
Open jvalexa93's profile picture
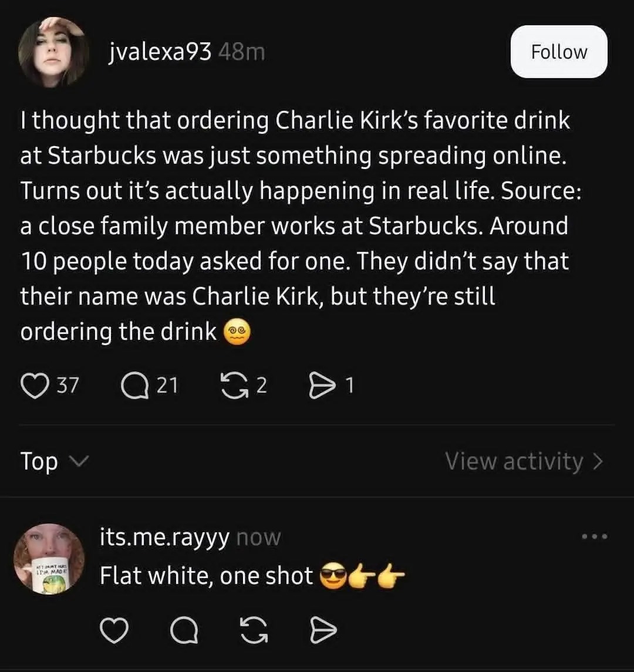(x=53, y=52)
